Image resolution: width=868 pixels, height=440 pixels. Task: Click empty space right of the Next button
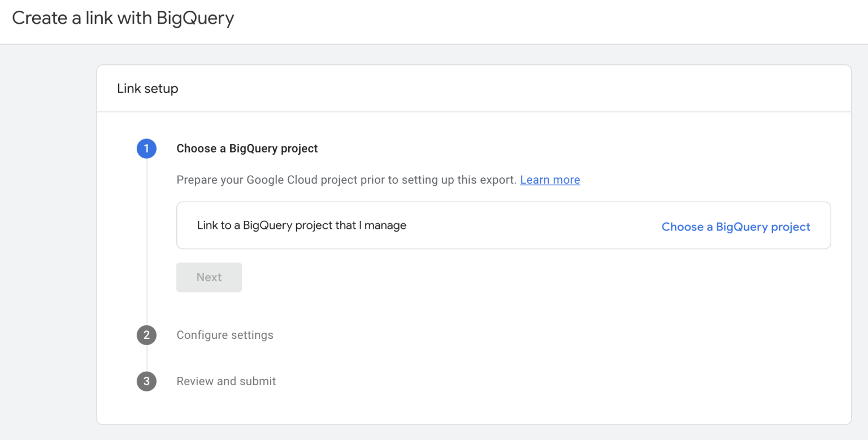pos(452,277)
